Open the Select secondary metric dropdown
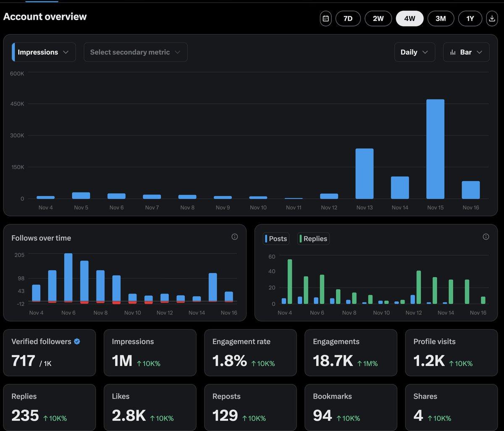This screenshot has width=504, height=431. coord(136,52)
